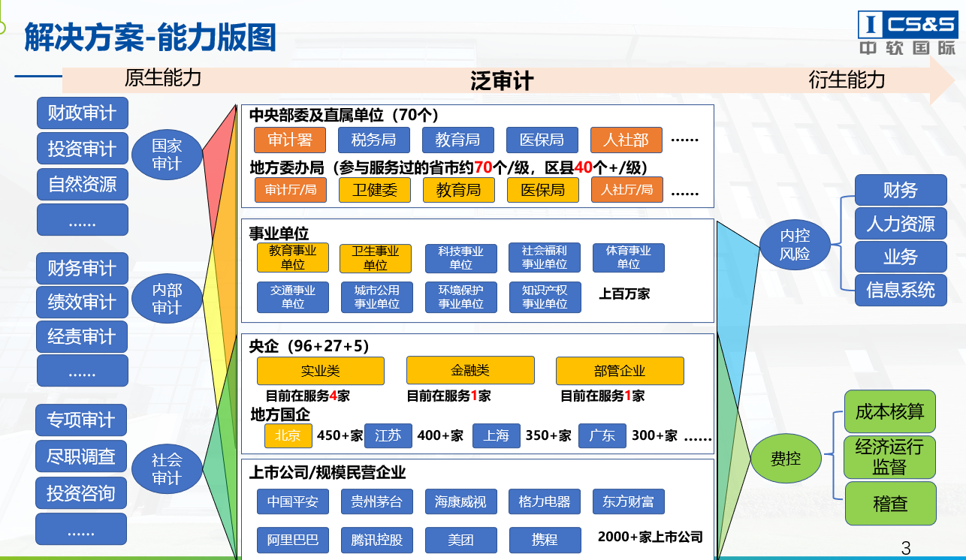The height and width of the screenshot is (560, 966).
Task: Click the 费控 oval
Action: coord(786,458)
